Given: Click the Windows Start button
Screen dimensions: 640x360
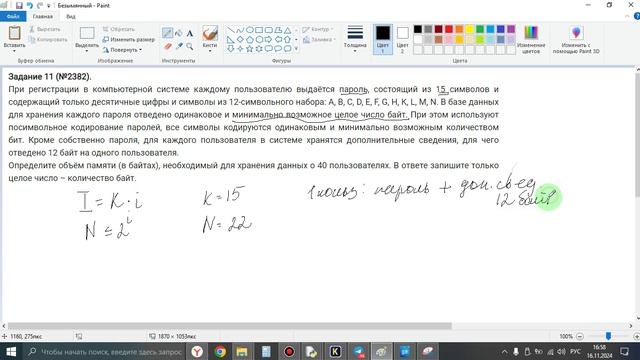Looking at the screenshot, I should point(11,351).
